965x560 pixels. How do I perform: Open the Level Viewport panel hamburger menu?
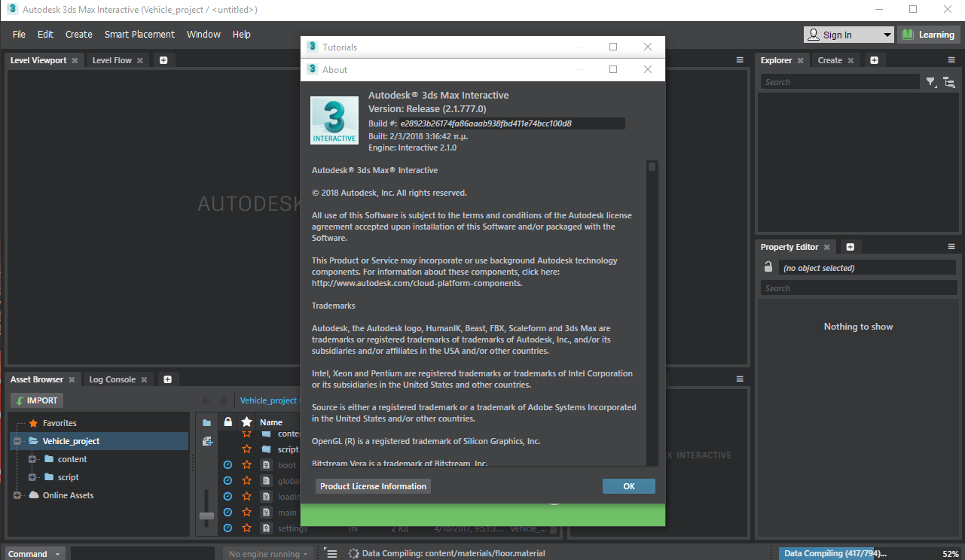(740, 60)
